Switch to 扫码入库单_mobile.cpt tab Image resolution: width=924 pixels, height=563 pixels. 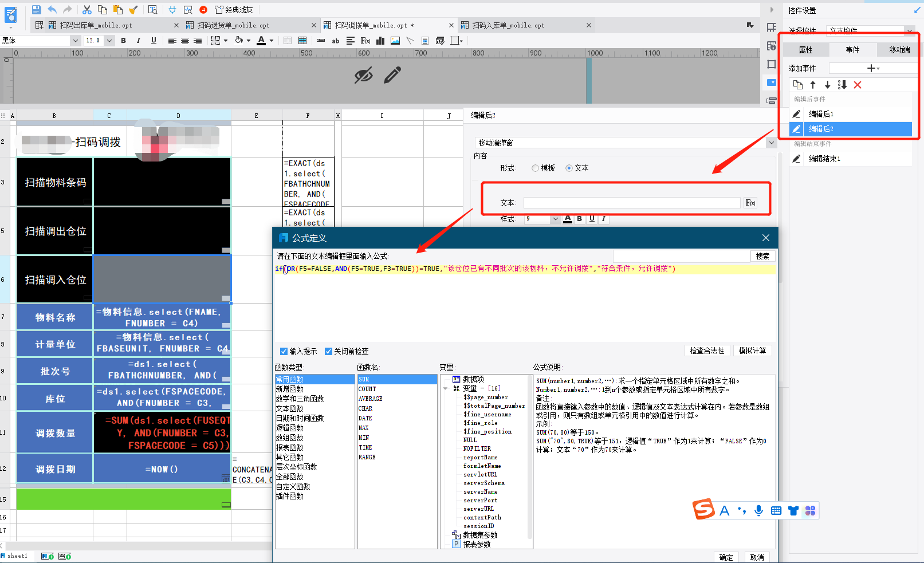click(508, 25)
